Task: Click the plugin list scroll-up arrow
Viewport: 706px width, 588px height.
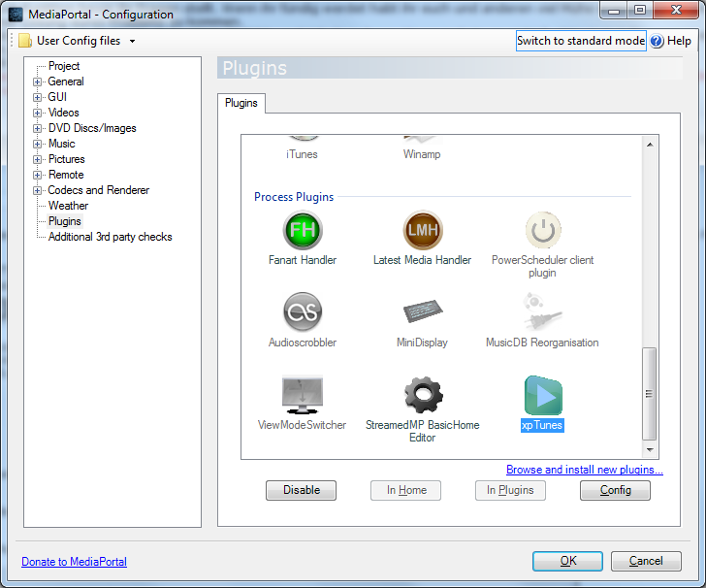Action: click(x=650, y=145)
